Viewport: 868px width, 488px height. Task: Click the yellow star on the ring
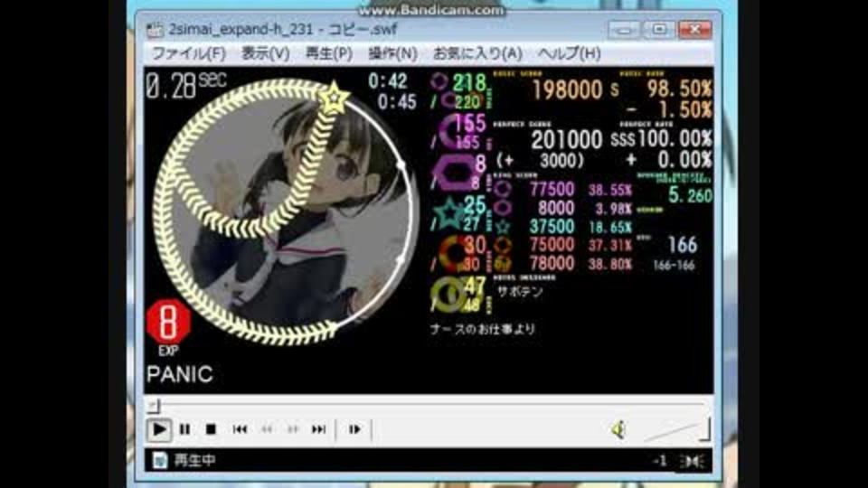click(x=334, y=98)
